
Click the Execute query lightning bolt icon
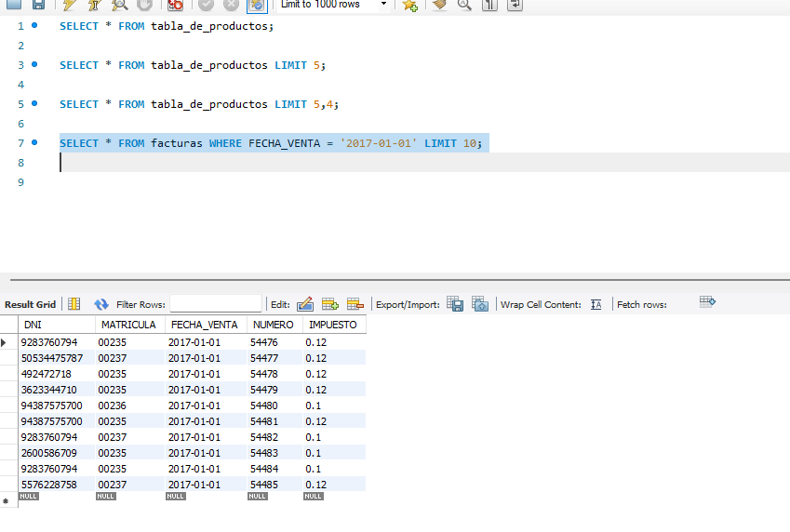click(69, 5)
